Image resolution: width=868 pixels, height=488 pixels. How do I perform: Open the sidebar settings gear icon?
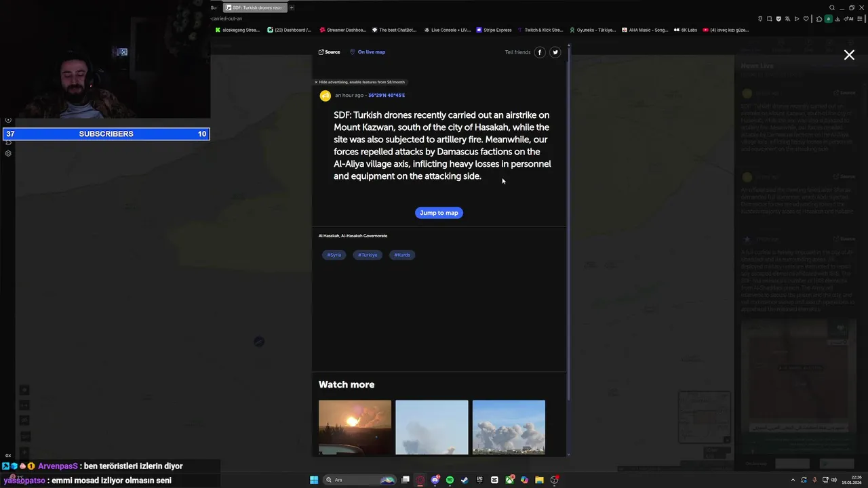(x=8, y=154)
